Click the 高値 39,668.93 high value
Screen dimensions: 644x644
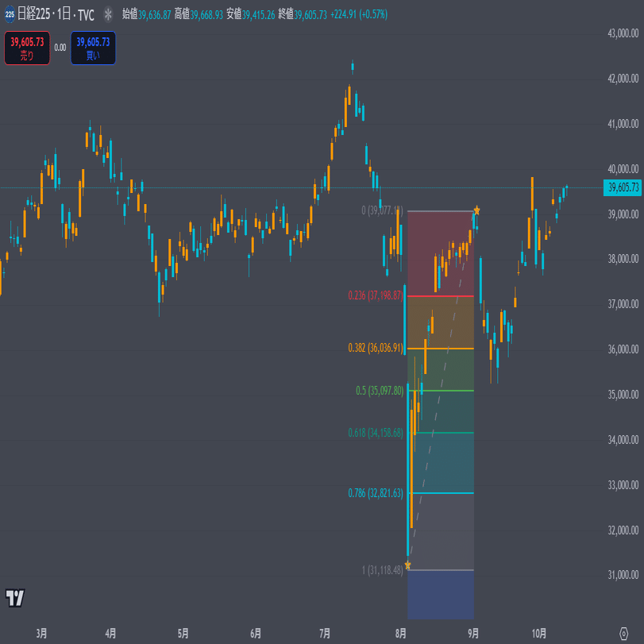pyautogui.click(x=199, y=15)
